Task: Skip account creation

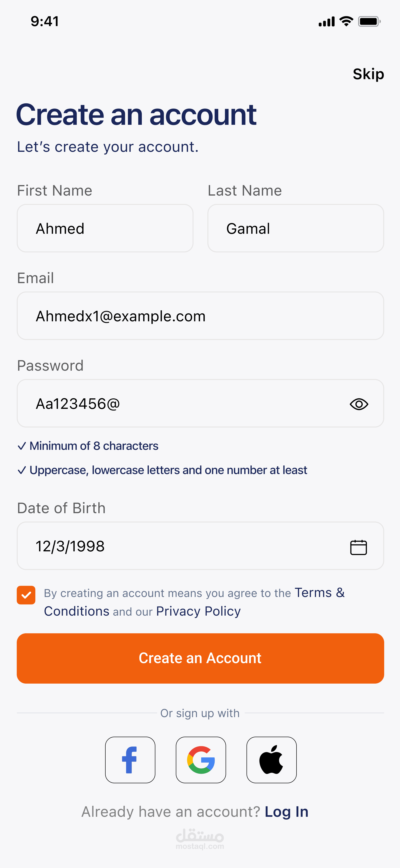Action: (x=368, y=74)
